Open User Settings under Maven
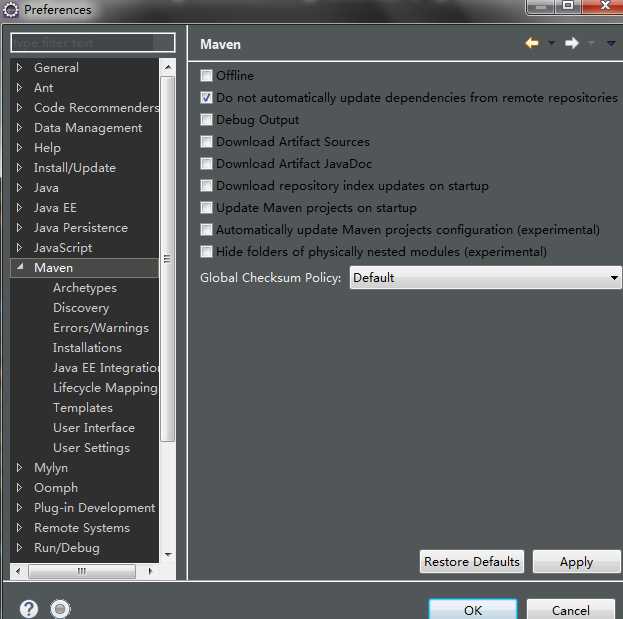 [x=91, y=448]
